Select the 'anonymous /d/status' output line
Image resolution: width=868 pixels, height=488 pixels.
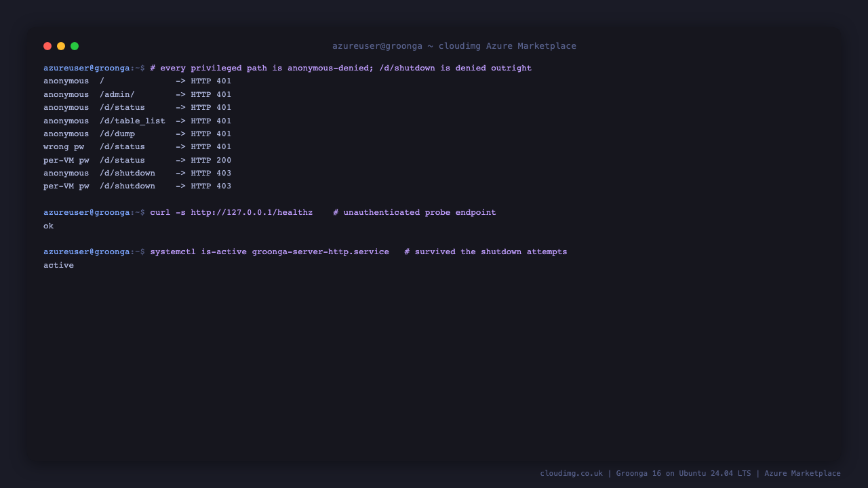pos(138,108)
